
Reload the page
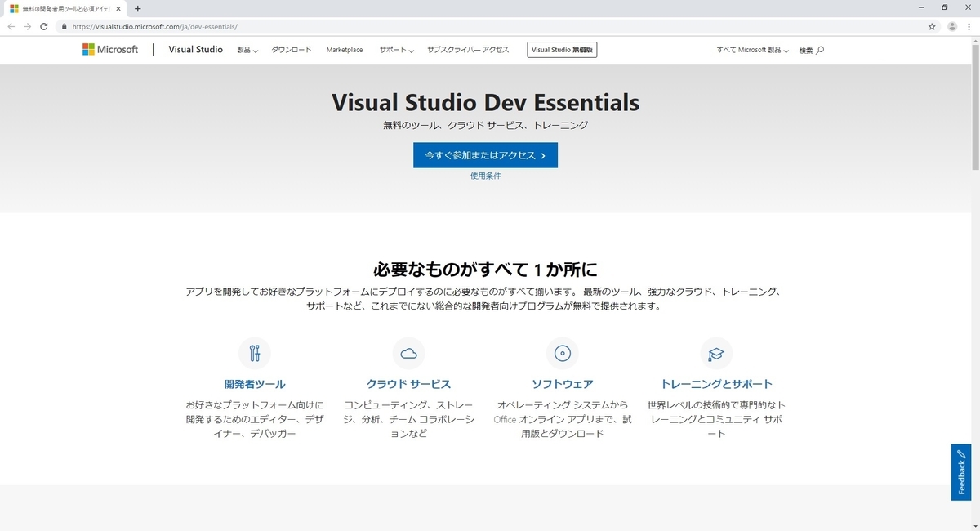[44, 26]
